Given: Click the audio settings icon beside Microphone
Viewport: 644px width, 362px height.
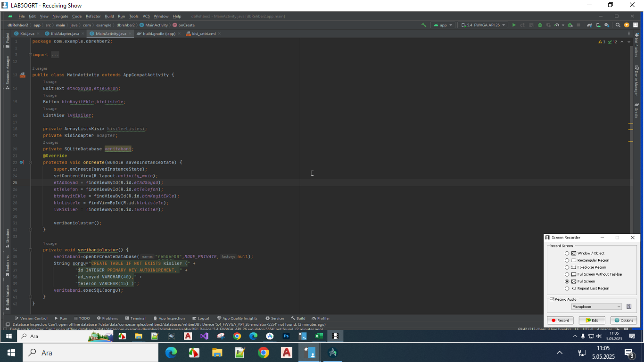Looking at the screenshot, I should point(628,307).
